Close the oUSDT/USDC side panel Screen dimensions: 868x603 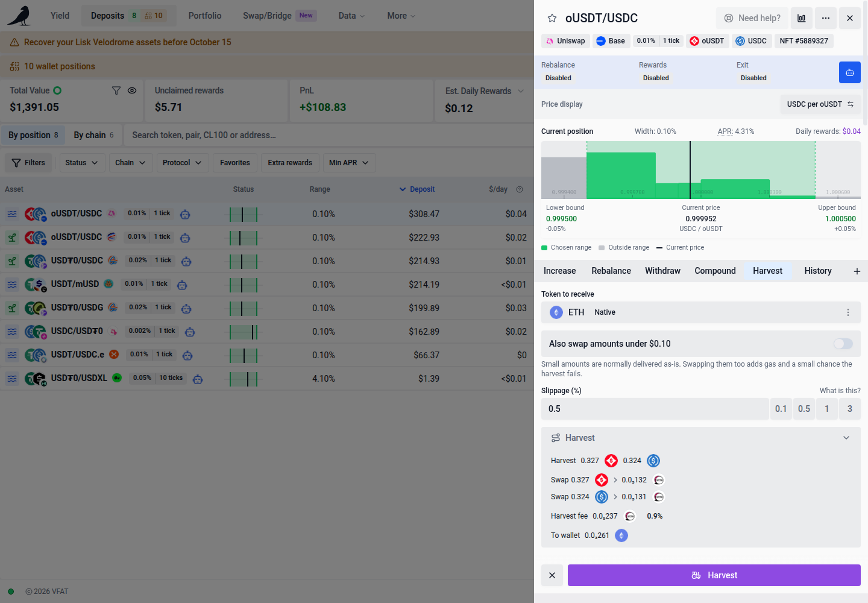tap(850, 18)
